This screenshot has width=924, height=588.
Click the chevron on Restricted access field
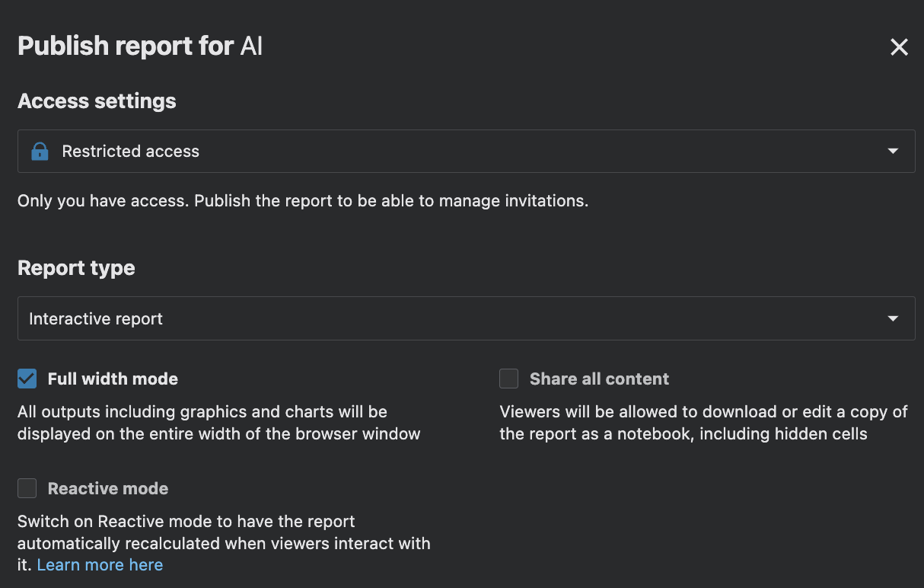[892, 151]
